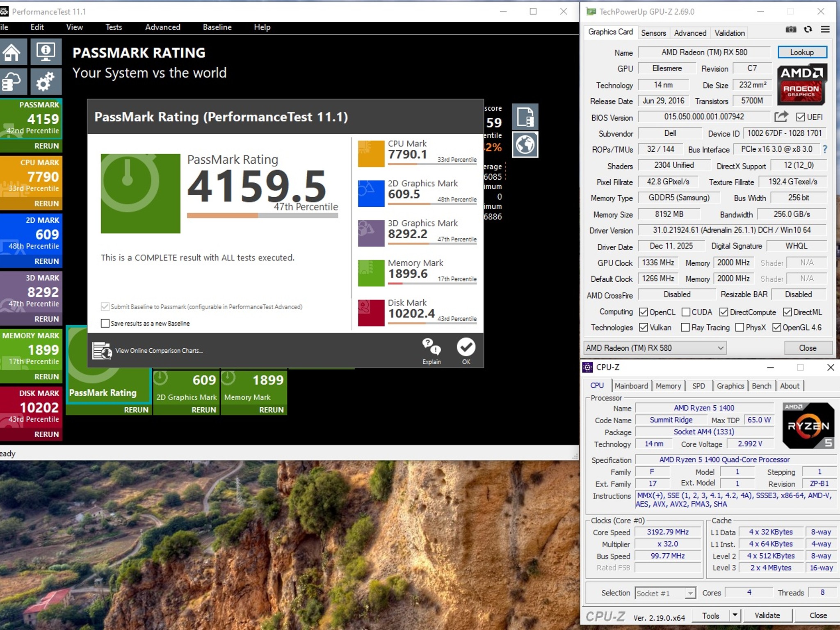Click the CPU Mark percentile bar

tap(432, 164)
